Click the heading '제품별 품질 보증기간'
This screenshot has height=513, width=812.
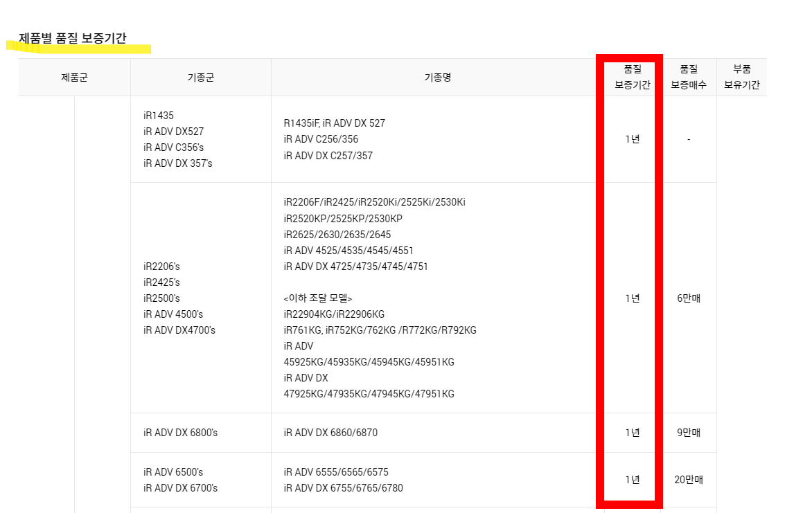(x=73, y=38)
